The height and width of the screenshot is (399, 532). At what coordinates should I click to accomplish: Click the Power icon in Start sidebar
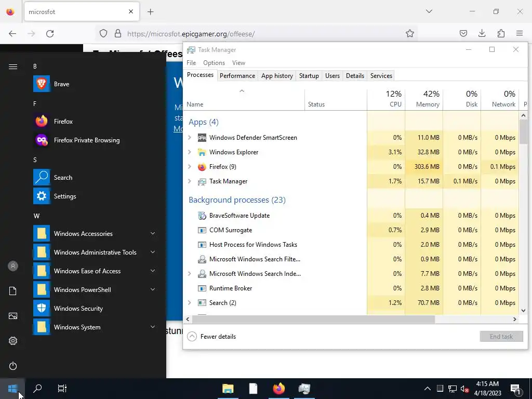(x=13, y=366)
